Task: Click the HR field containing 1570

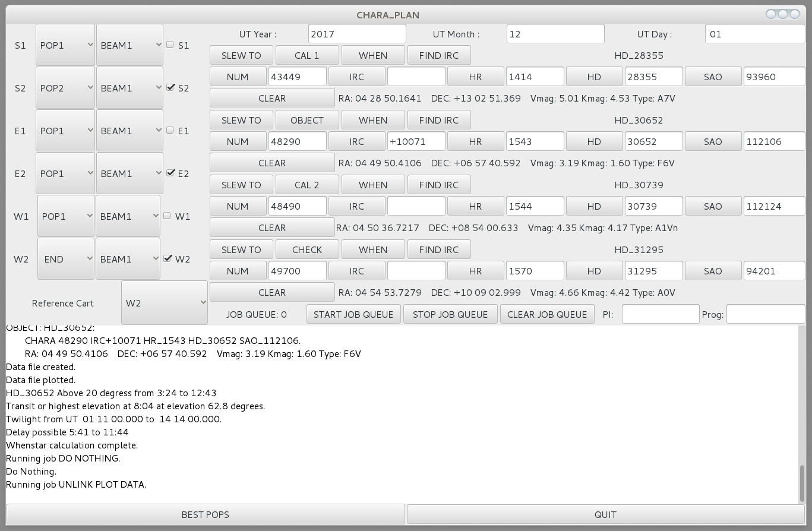Action: [535, 271]
